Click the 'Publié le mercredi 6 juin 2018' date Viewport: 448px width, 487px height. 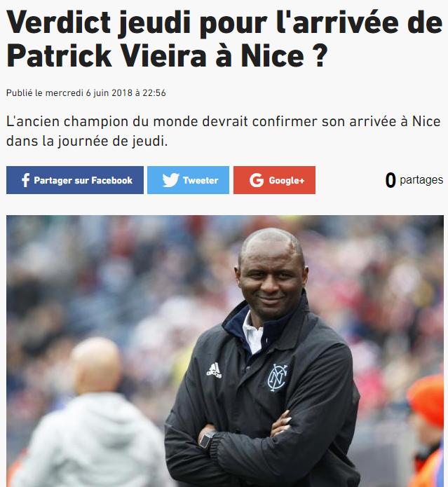[x=69, y=93]
